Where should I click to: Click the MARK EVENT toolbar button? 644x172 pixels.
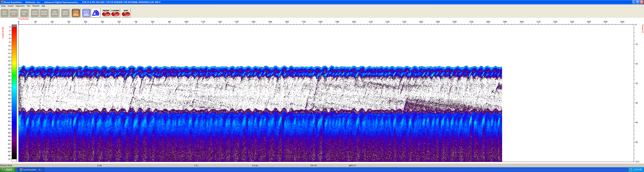click(x=65, y=13)
